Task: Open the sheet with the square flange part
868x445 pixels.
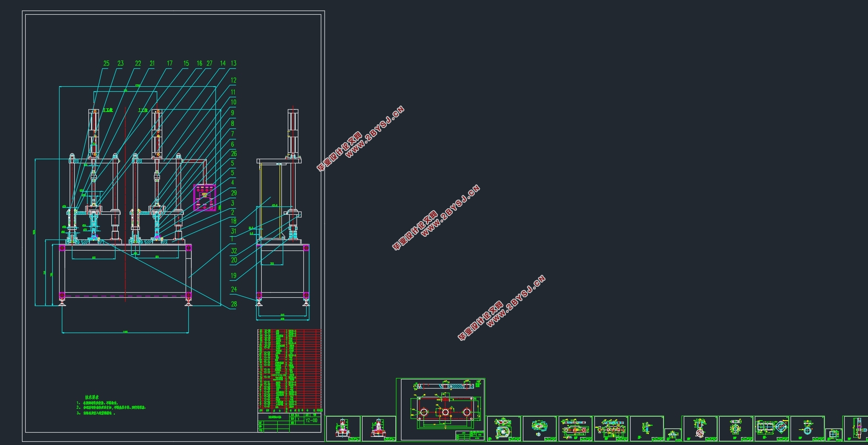Action: tap(772, 428)
